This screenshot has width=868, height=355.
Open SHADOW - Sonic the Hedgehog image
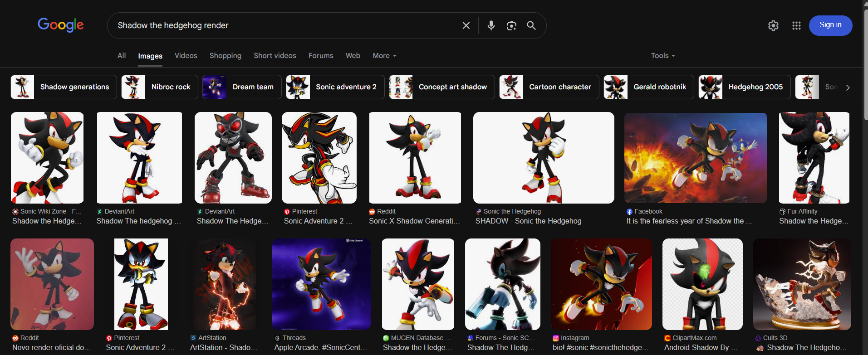click(x=544, y=158)
